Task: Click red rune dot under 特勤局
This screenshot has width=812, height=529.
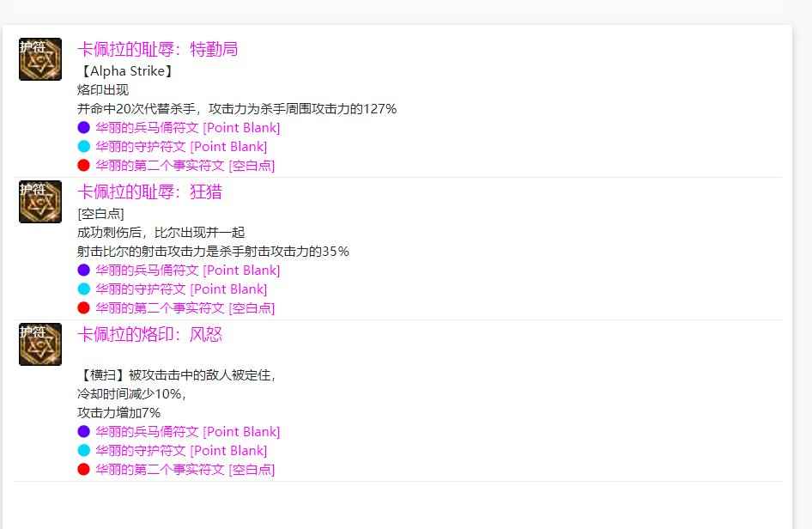Action: pyautogui.click(x=83, y=166)
